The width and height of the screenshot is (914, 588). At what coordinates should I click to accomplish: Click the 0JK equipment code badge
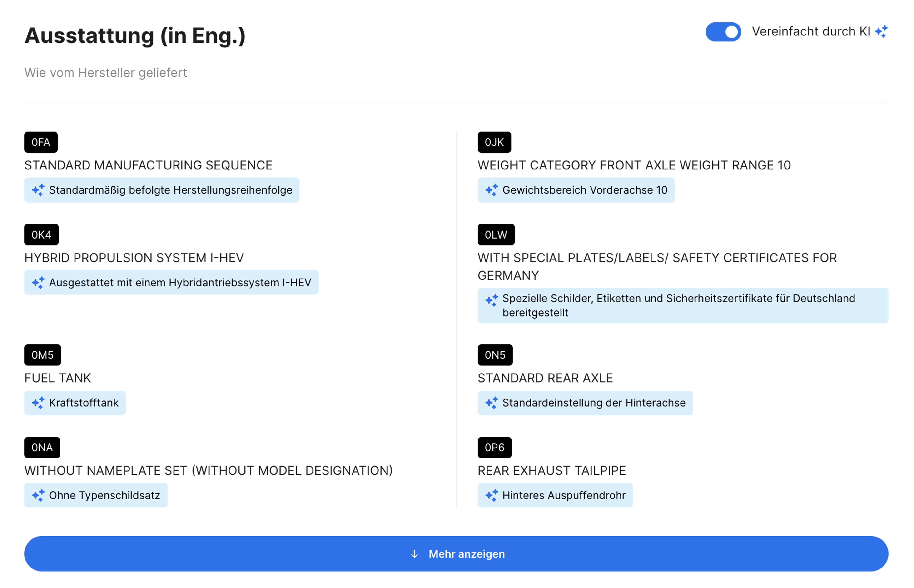[x=494, y=142]
